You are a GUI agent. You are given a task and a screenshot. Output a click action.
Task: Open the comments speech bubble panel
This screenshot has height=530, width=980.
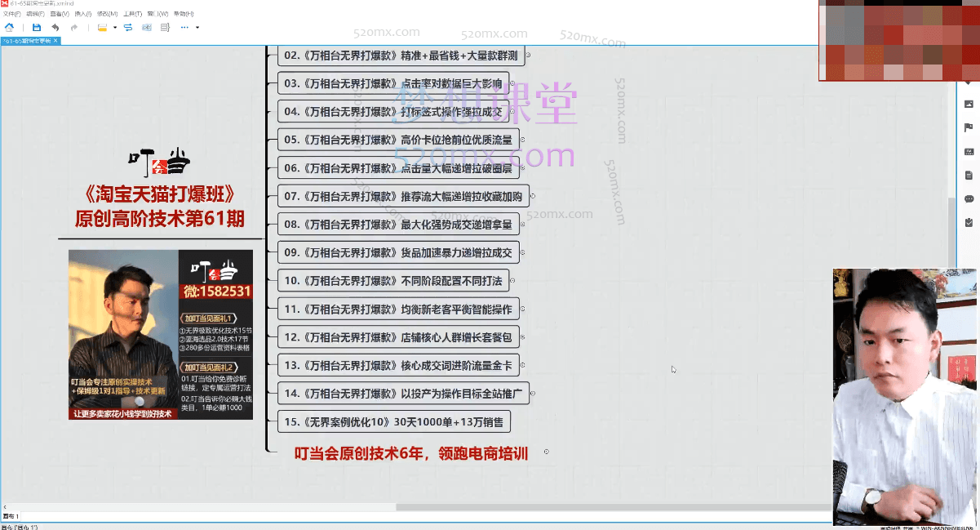[969, 198]
